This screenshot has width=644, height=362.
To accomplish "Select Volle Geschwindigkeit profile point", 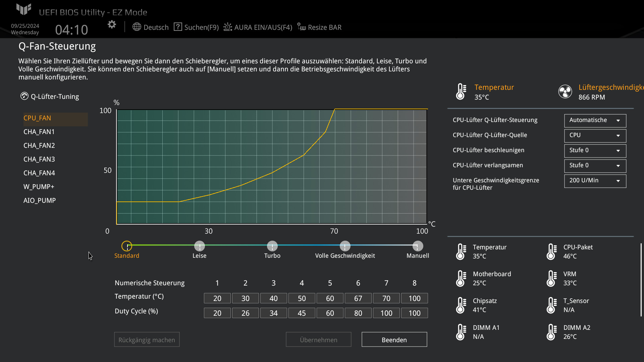I will [345, 246].
